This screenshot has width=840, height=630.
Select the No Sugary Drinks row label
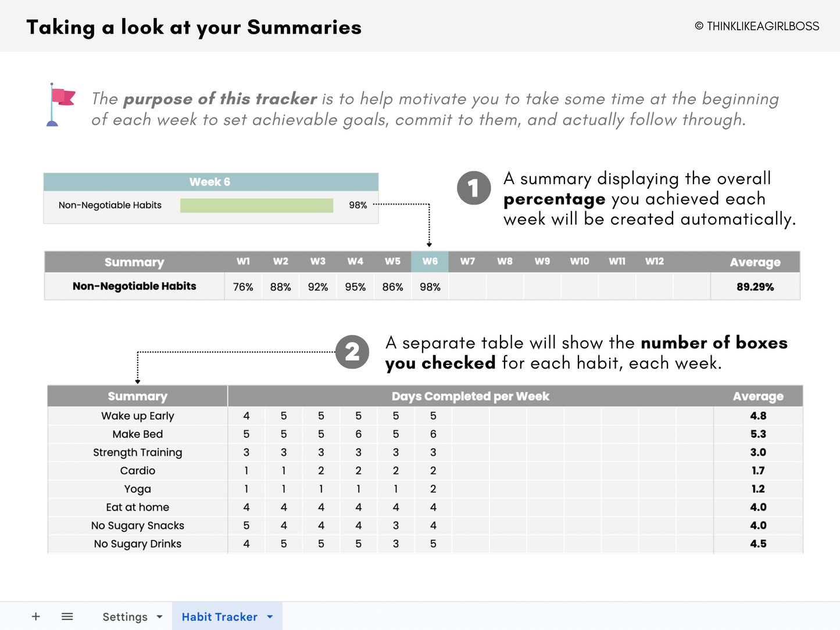(138, 544)
